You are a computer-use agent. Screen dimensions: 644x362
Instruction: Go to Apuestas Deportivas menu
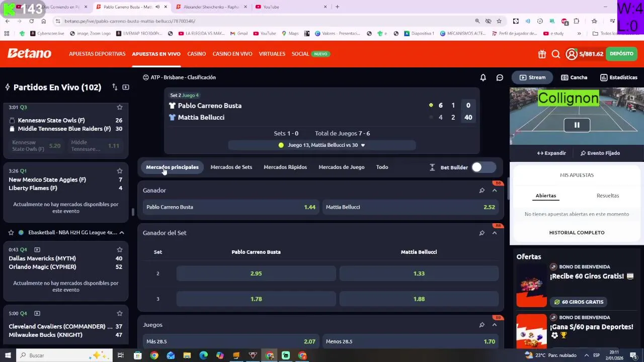point(97,54)
